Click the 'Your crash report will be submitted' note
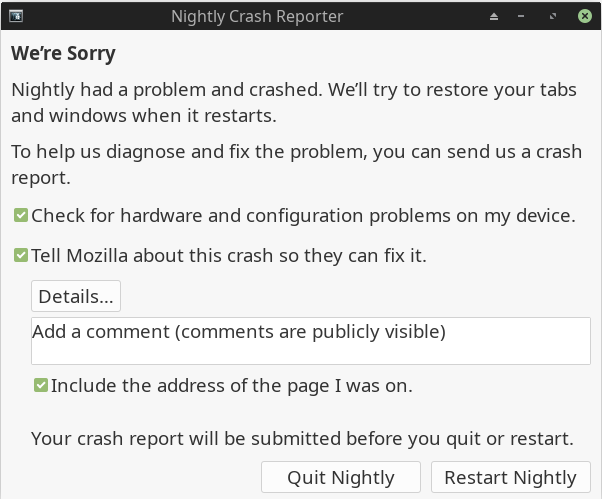The height and width of the screenshot is (499, 602). 302,438
